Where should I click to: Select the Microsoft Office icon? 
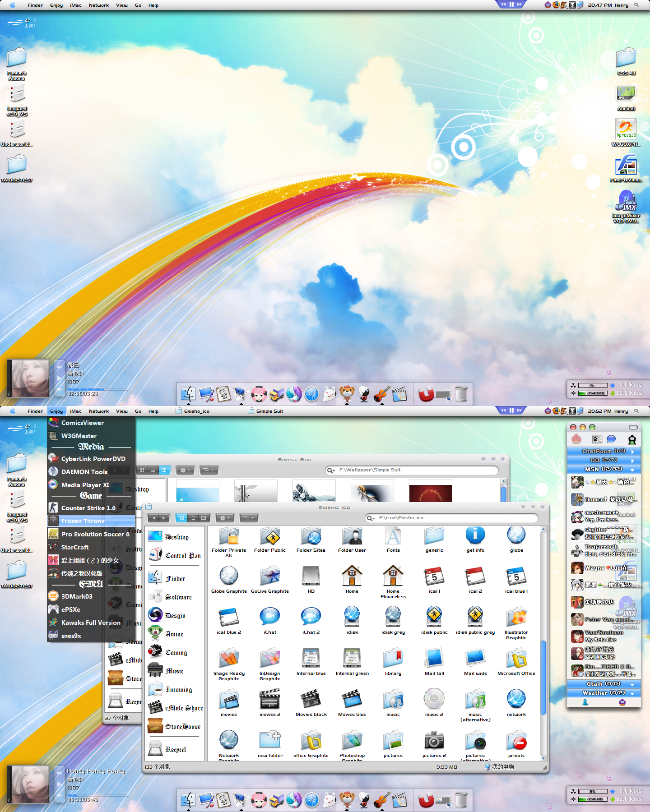pos(516,659)
